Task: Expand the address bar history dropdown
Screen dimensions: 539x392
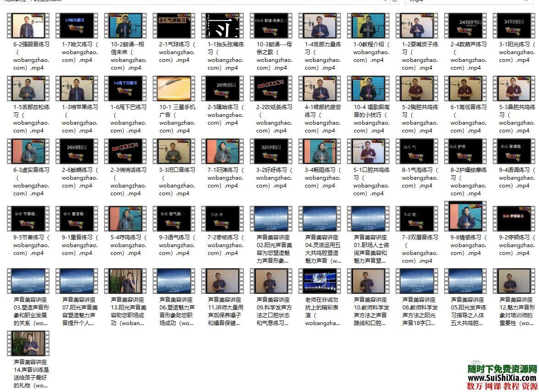Action: pyautogui.click(x=385, y=1)
